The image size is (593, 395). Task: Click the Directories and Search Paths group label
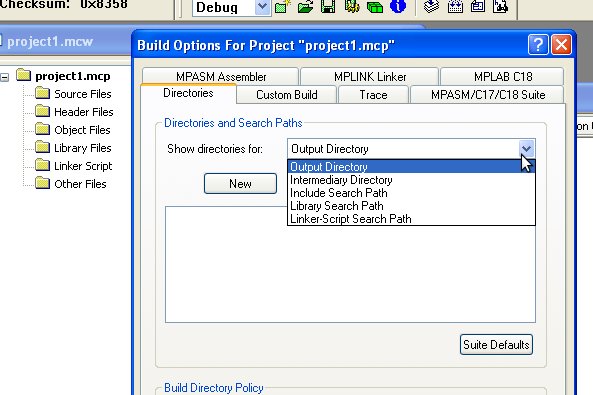click(233, 123)
